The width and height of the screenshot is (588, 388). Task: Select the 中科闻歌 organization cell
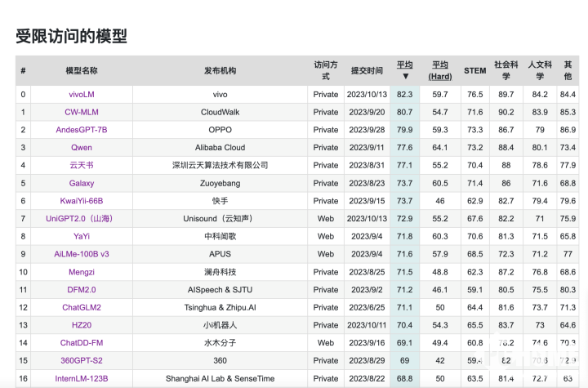pyautogui.click(x=220, y=236)
